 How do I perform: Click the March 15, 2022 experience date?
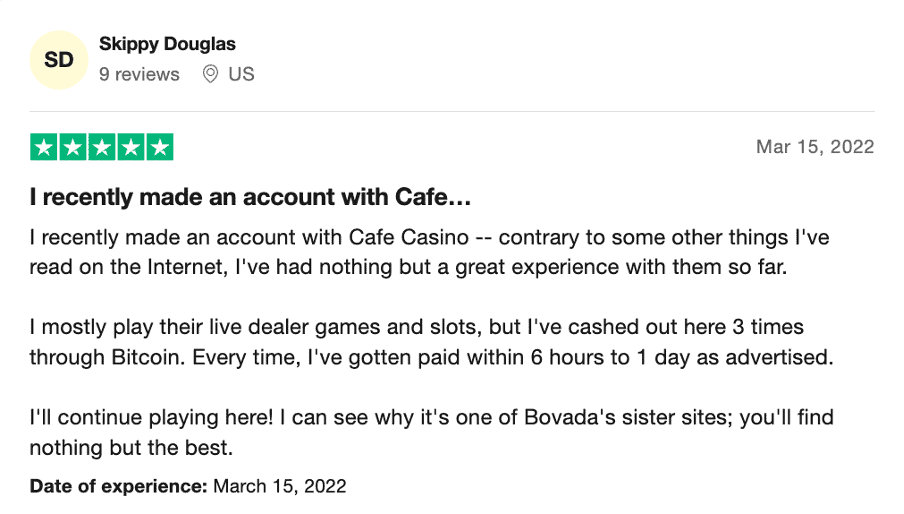(280, 486)
